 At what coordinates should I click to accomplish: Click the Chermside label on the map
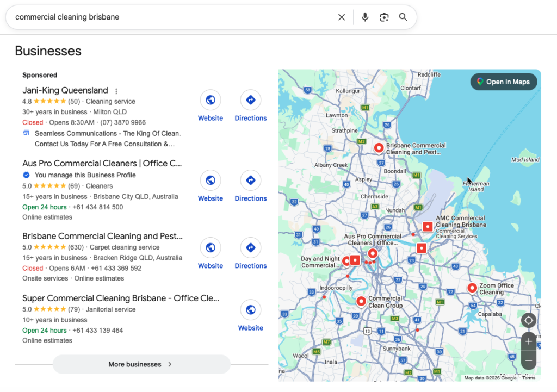click(374, 196)
